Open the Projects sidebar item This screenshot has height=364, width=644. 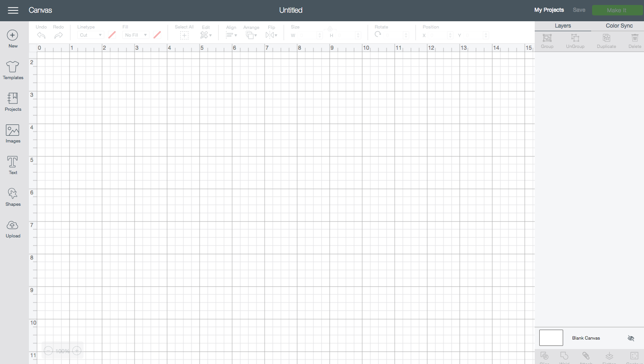tap(13, 102)
